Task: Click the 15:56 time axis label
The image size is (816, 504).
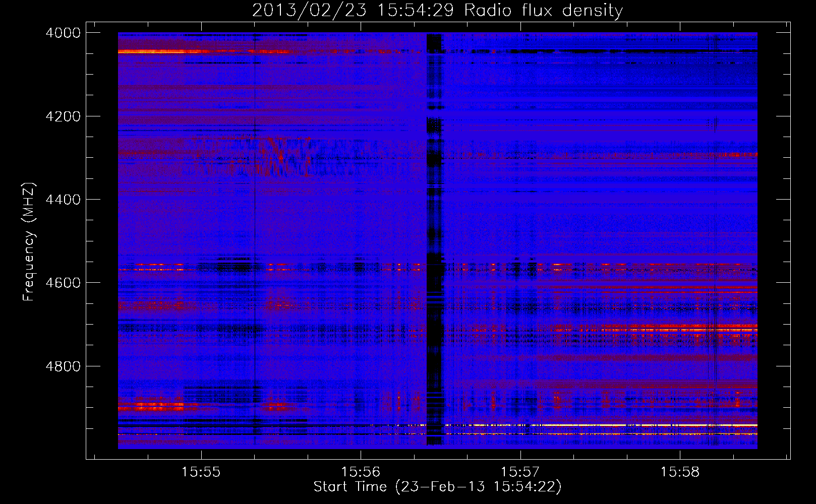Action: tap(361, 472)
